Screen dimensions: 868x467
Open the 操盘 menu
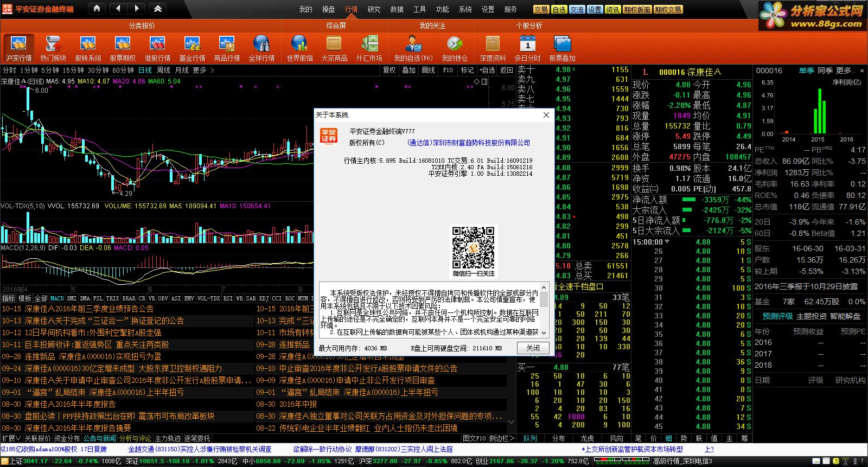click(329, 9)
